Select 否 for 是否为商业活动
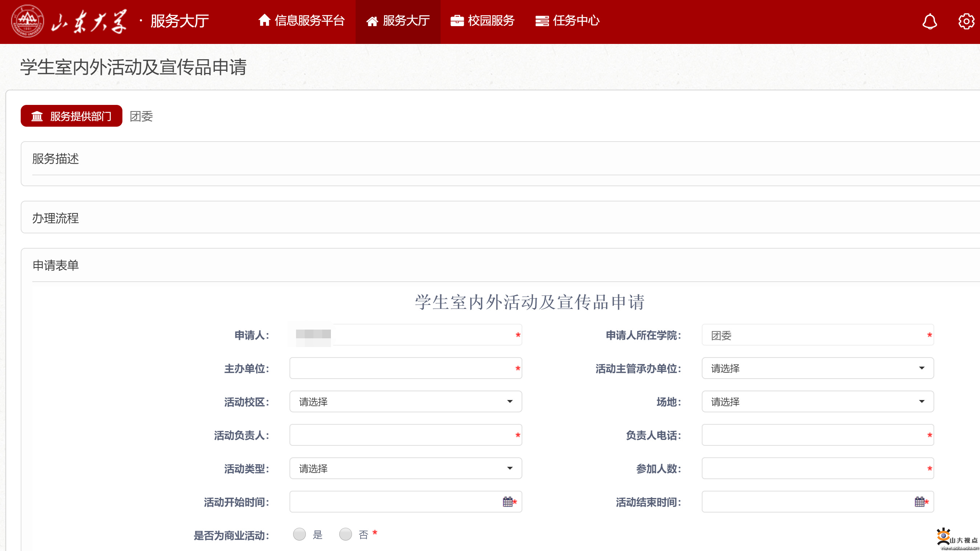 [x=345, y=534]
